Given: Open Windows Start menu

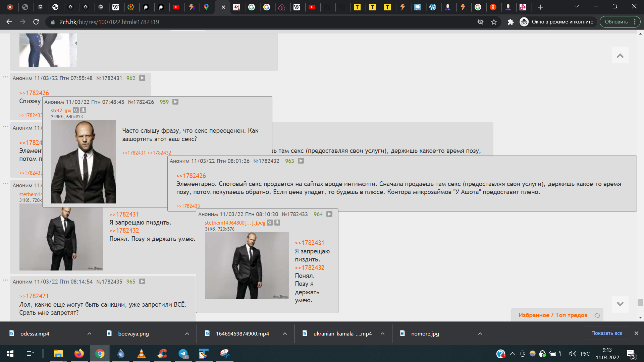Looking at the screenshot, I should click(x=10, y=354).
